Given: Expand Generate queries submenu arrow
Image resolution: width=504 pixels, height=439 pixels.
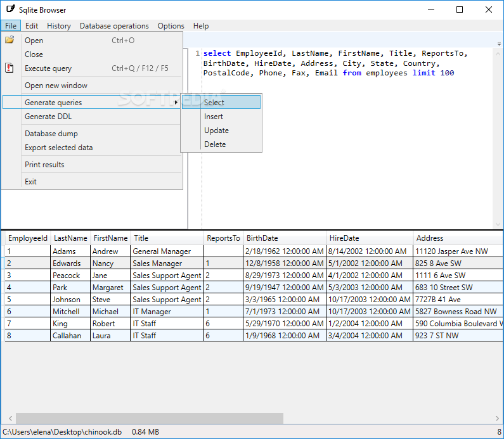Looking at the screenshot, I should pyautogui.click(x=176, y=103).
